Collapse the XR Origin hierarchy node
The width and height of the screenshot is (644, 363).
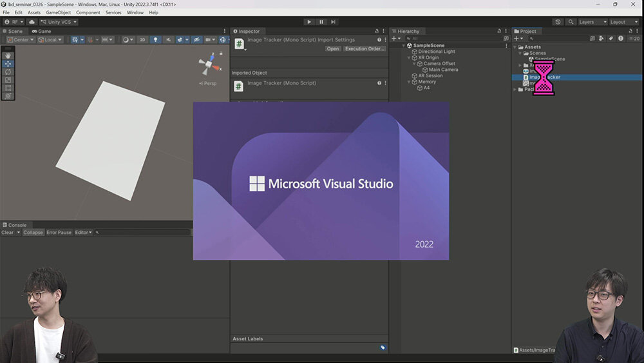409,58
